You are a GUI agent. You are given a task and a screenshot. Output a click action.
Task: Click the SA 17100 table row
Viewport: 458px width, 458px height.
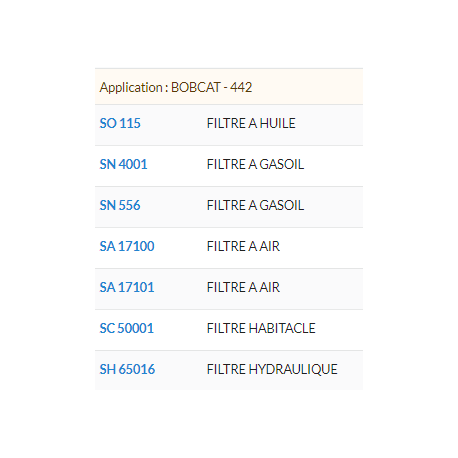click(229, 248)
